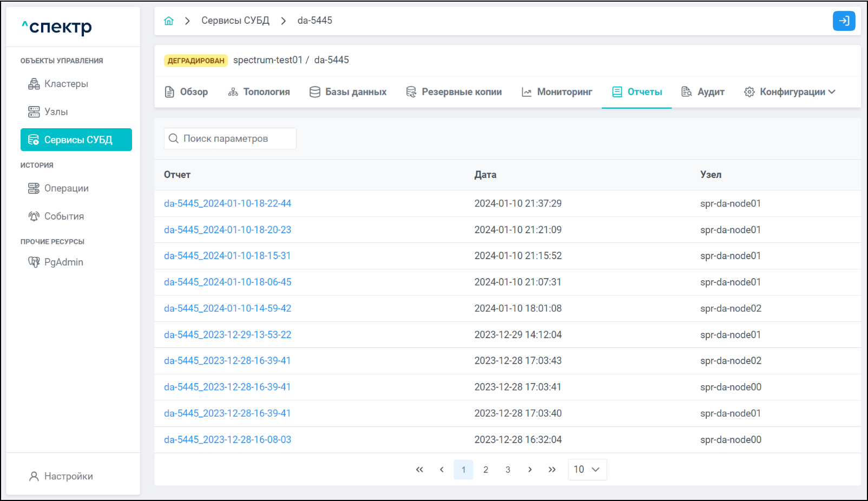Open Узлы in the sidebar
This screenshot has height=501, width=868.
(56, 112)
